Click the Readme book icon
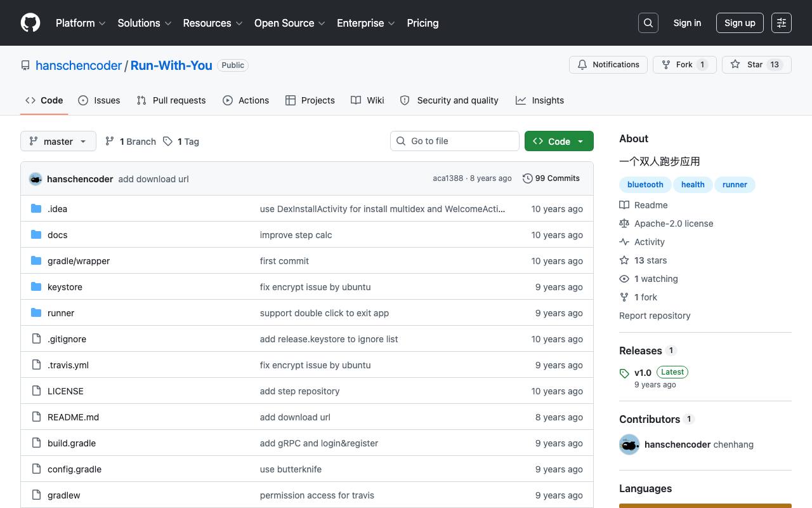812x508 pixels. point(624,205)
